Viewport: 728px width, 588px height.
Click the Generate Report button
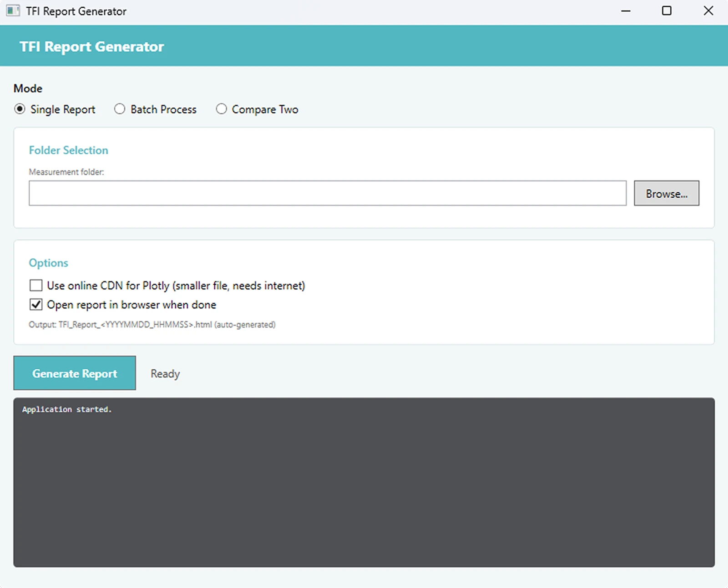pyautogui.click(x=75, y=373)
